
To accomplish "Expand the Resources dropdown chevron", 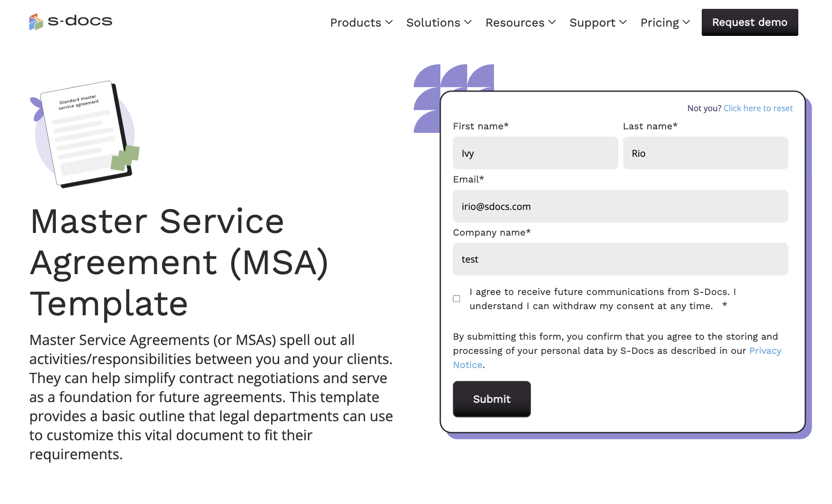I will (552, 22).
